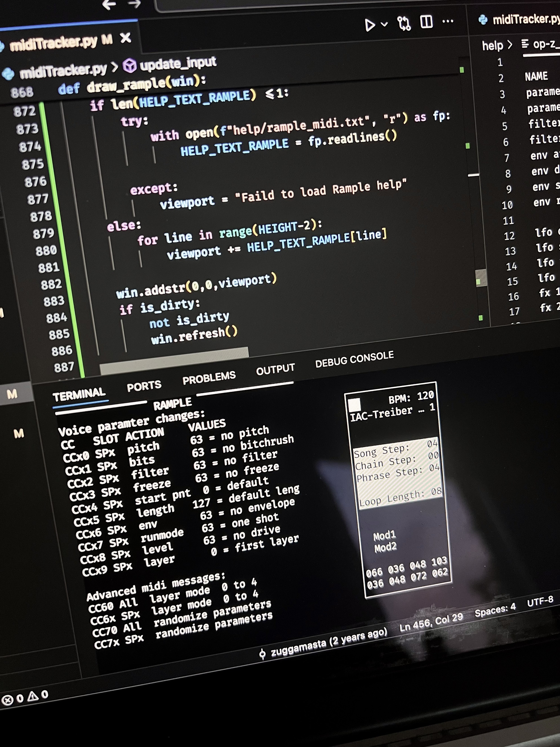Click UTF-8 encoding status item
Screen dimensions: 560x747
(x=540, y=601)
